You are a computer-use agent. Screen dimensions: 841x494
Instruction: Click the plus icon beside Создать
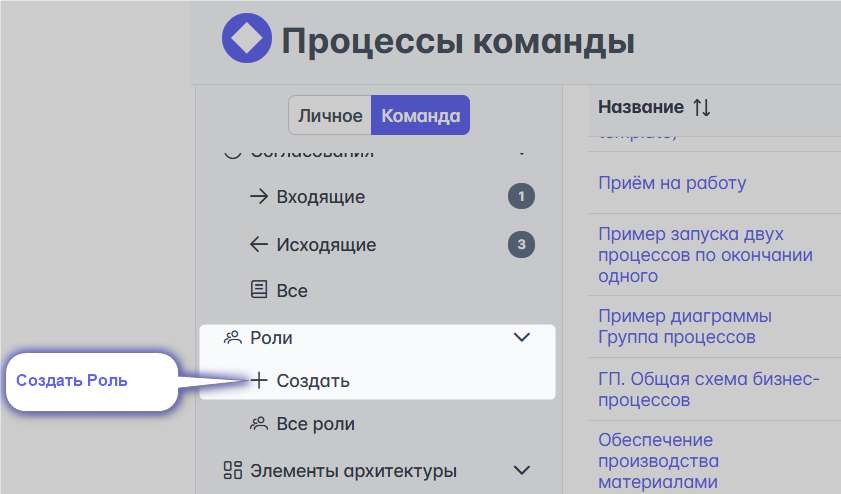259,380
